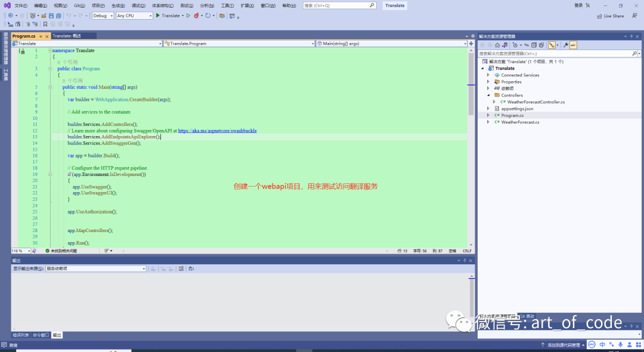Select Program.cs in Solution Explorer tree
This screenshot has width=644, height=352.
[512, 115]
